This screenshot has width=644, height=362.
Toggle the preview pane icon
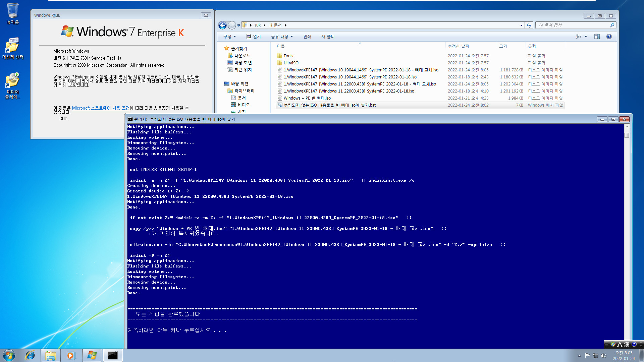tap(597, 37)
